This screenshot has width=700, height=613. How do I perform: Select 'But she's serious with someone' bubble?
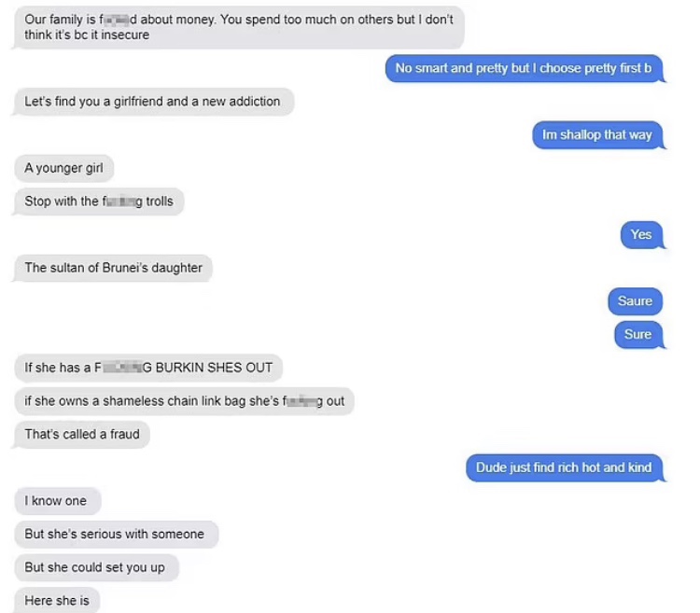[115, 535]
